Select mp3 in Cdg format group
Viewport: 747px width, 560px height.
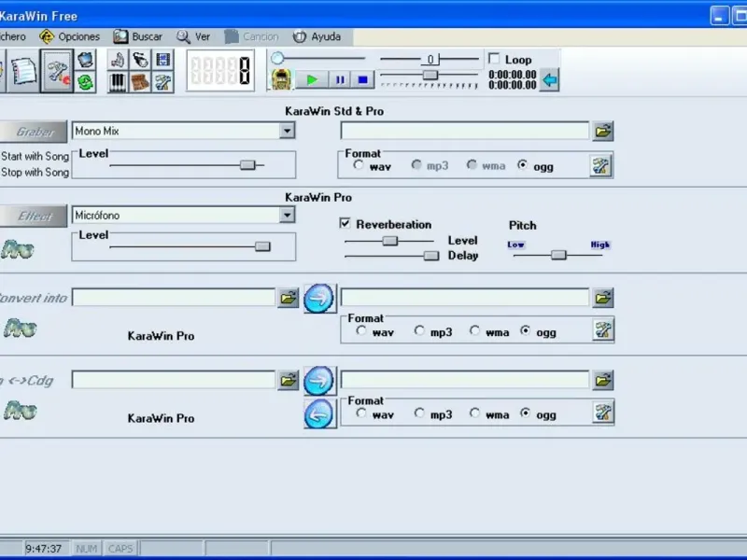pos(419,413)
